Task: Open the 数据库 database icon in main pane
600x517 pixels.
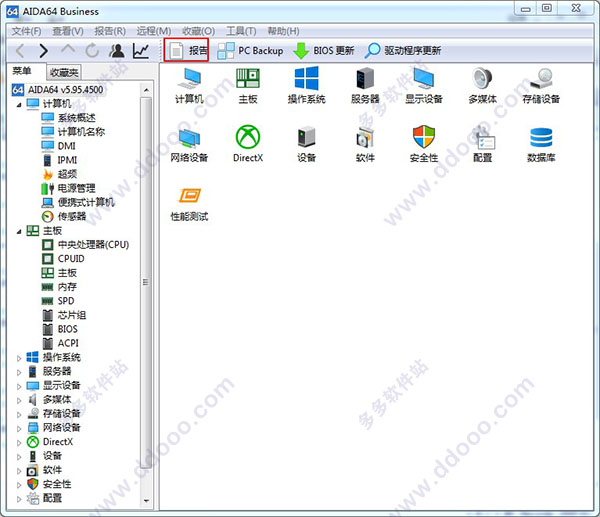Action: pos(541,145)
